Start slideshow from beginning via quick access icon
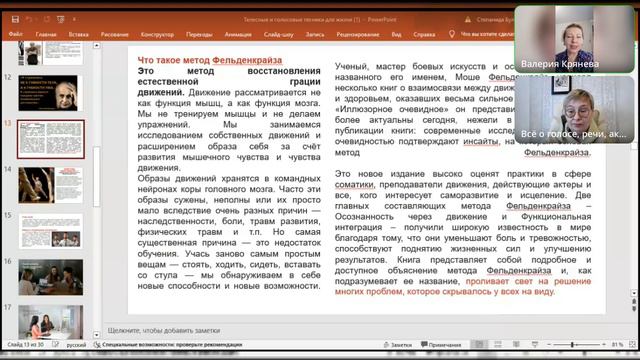This screenshot has height=360, width=640. [61, 19]
